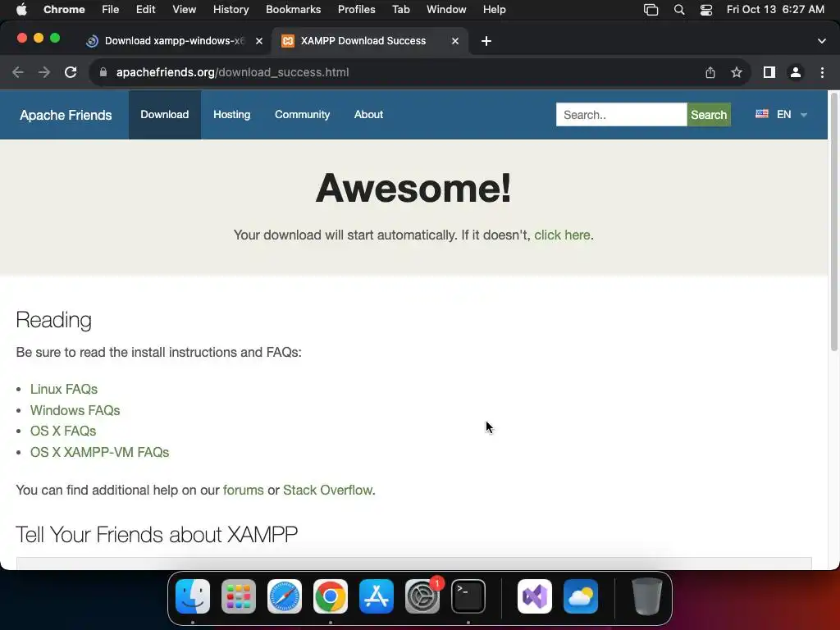Viewport: 840px width, 630px height.
Task: Open the Edit menu
Action: [145, 10]
